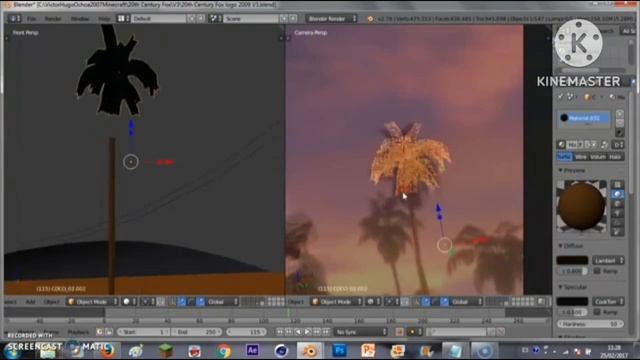Open Add menu in left viewport header

pyautogui.click(x=31, y=302)
